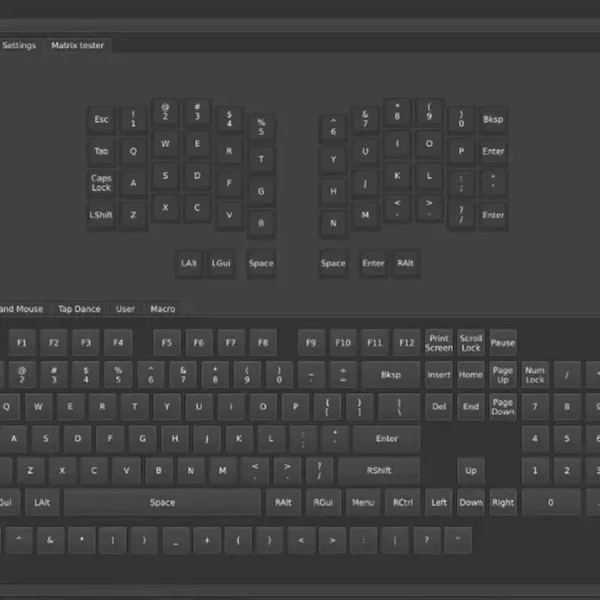Pick the RAlt keycode beside palette Space bar
600x600 pixels.
click(284, 502)
